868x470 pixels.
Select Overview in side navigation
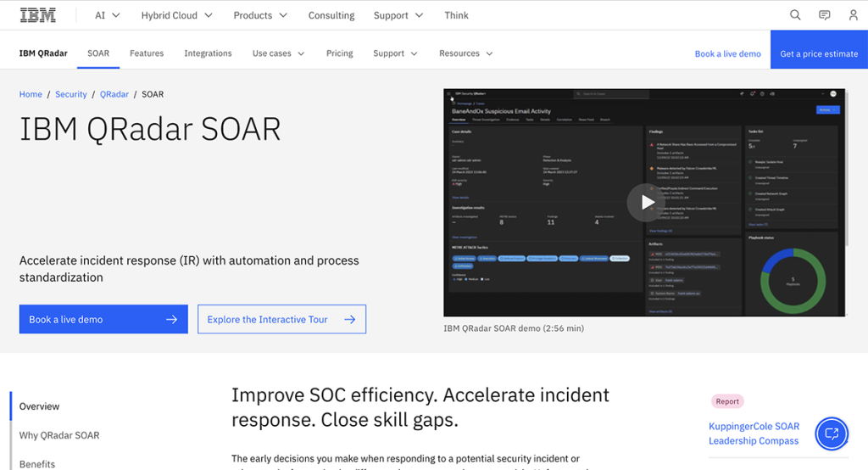click(39, 406)
